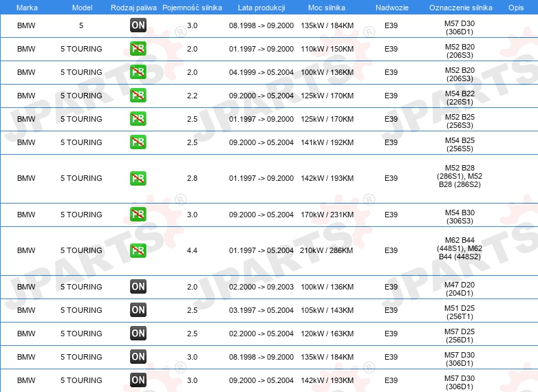Screen dimensions: 538x392
Task: Click the Model column header
Action: coord(82,8)
